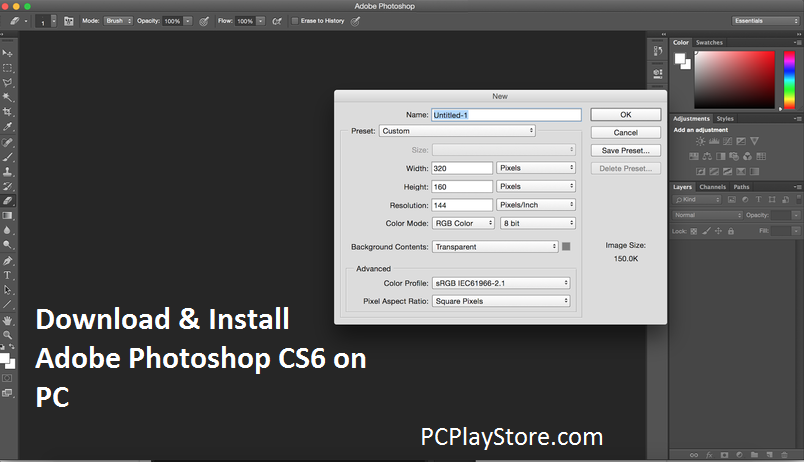
Task: Toggle lock transparent pixels
Action: tap(694, 231)
